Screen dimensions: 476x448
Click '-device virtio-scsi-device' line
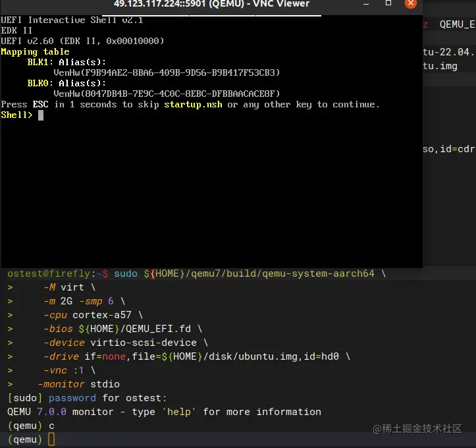pos(126,343)
